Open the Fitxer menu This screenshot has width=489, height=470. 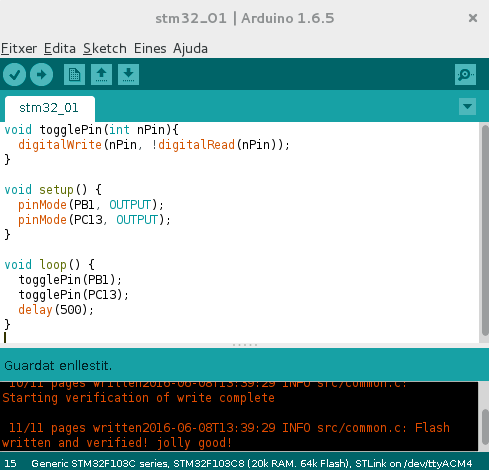pos(19,49)
